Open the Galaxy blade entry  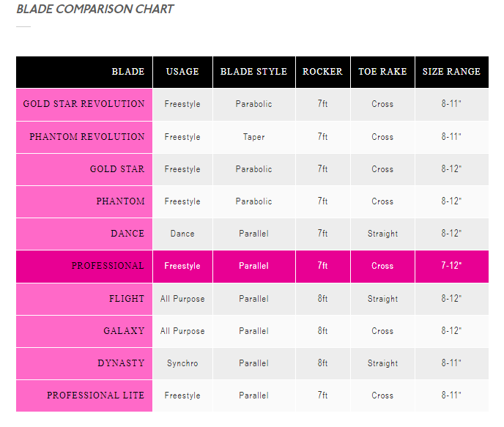[124, 331]
